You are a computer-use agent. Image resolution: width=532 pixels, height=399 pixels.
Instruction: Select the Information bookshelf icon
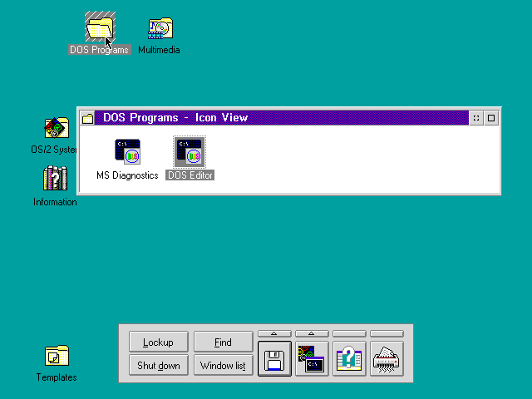coord(56,178)
